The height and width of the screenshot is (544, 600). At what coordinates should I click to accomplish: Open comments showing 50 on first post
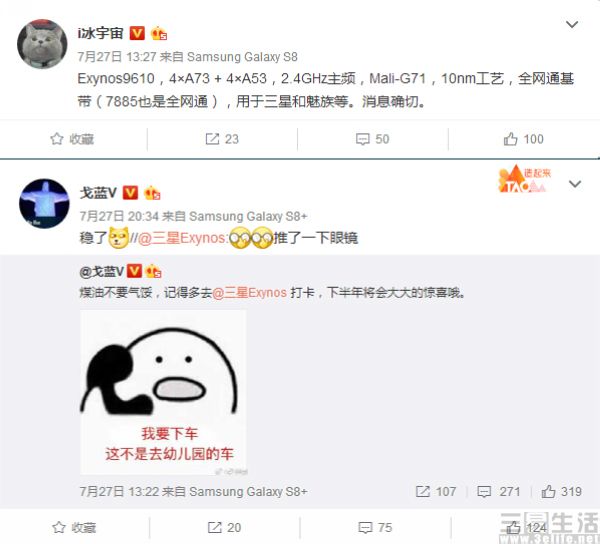372,139
